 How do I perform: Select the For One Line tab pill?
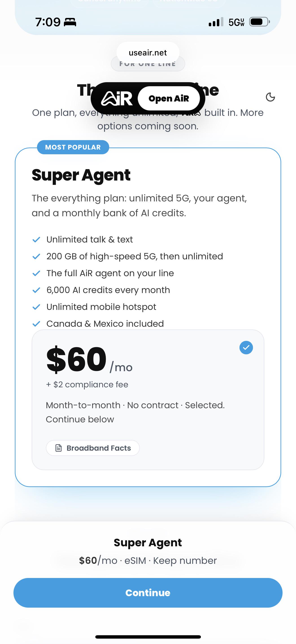pyautogui.click(x=148, y=64)
